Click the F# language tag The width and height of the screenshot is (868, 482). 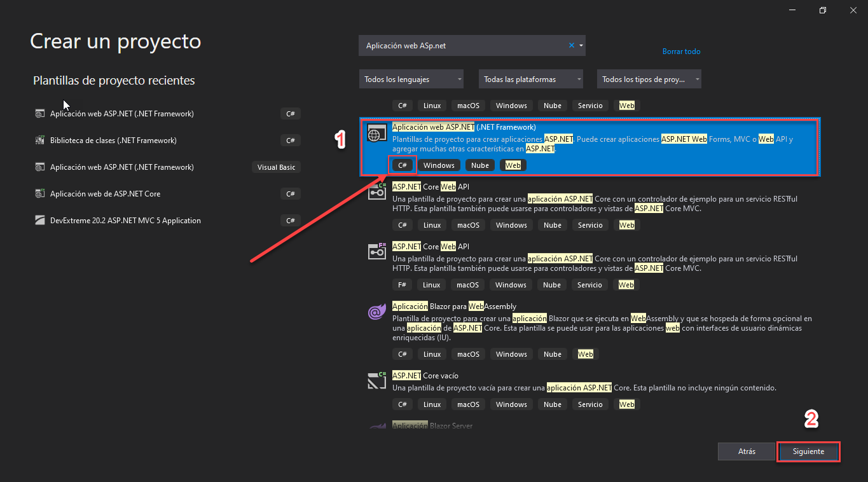[x=402, y=285]
